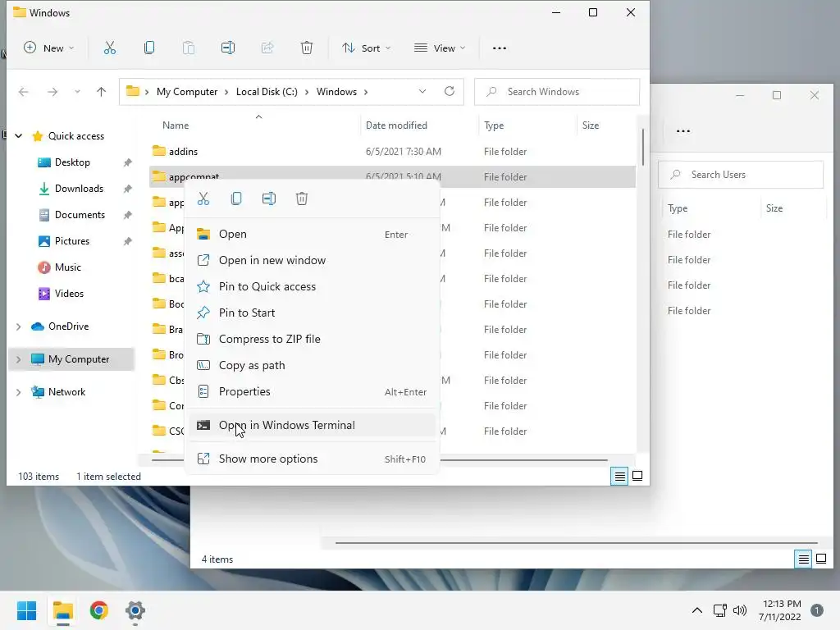Select the addins folder row
The height and width of the screenshot is (630, 840).
click(x=392, y=152)
